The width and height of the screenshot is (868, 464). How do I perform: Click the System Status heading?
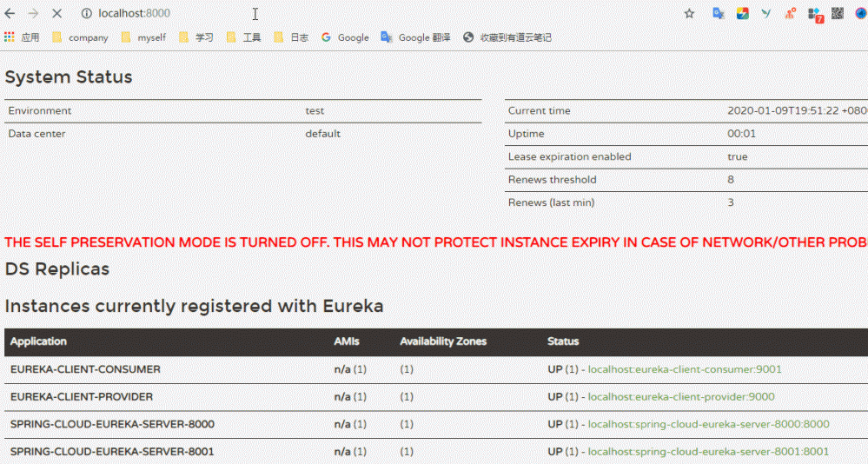tap(69, 77)
